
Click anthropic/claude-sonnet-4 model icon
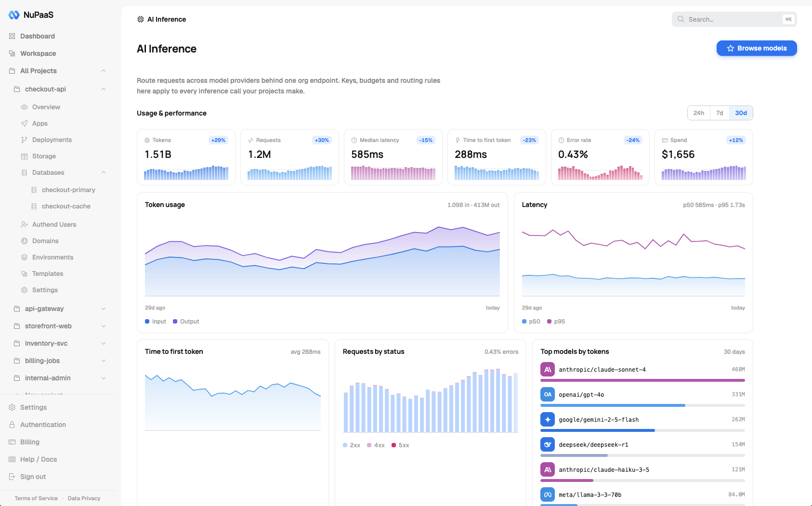(x=548, y=369)
